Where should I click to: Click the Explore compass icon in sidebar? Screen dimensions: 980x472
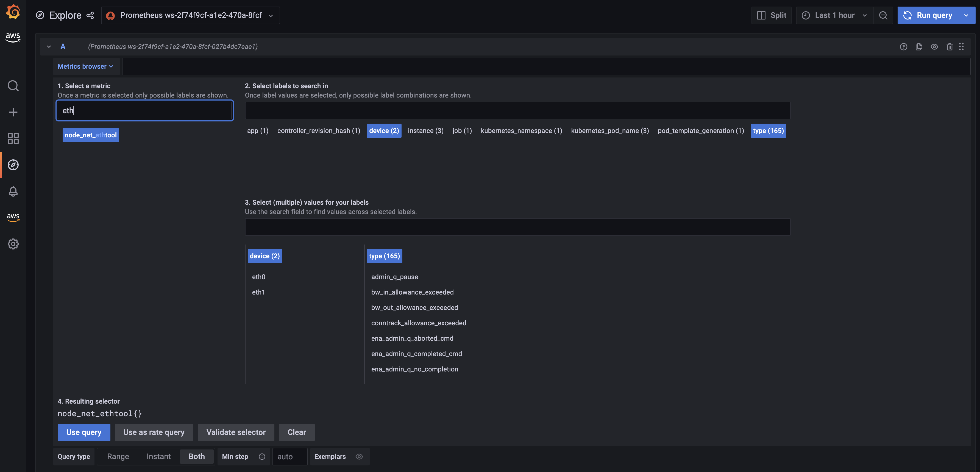pyautogui.click(x=13, y=164)
